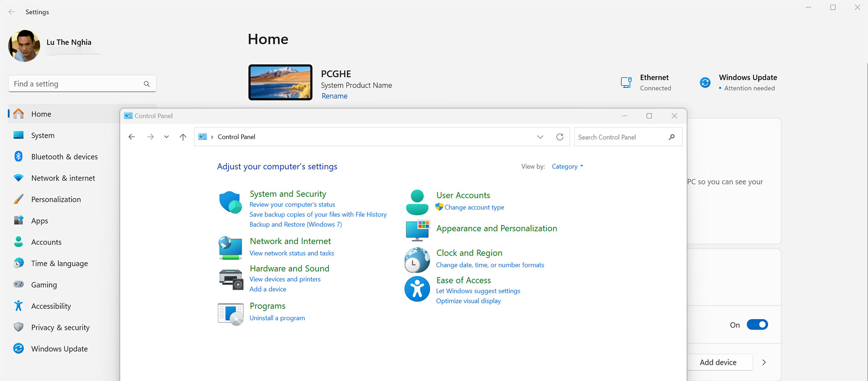
Task: Click Backup and Restore (Windows 7) link
Action: pos(295,224)
